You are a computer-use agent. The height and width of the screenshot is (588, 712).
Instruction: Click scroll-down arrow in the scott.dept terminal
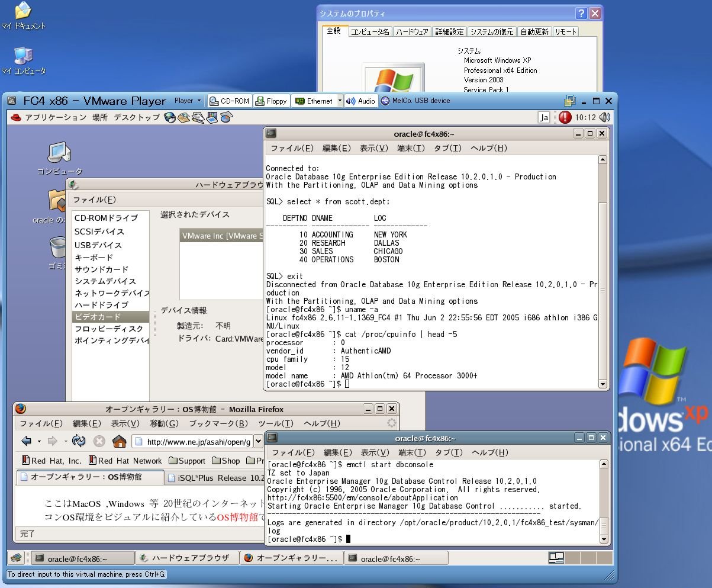(x=603, y=384)
